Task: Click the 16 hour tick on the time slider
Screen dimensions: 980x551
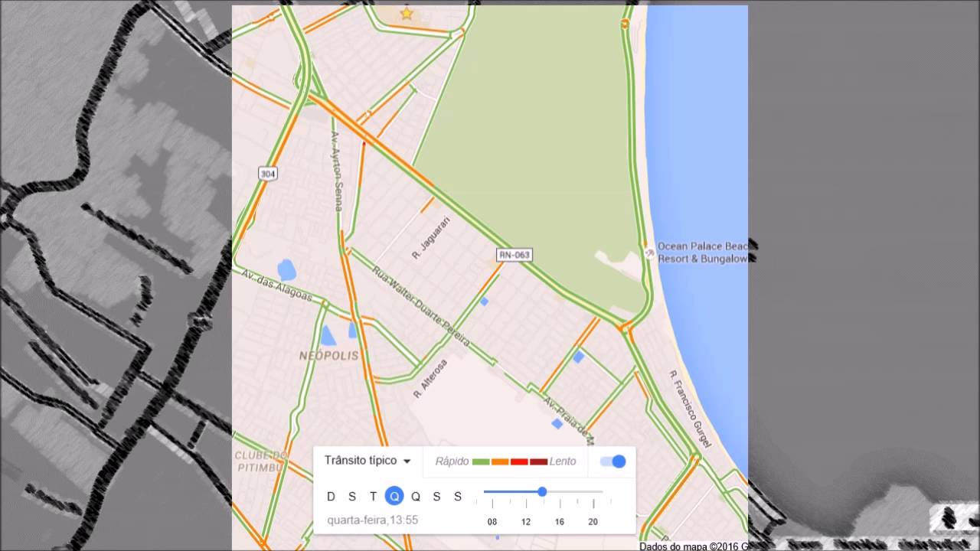Action: (x=560, y=504)
